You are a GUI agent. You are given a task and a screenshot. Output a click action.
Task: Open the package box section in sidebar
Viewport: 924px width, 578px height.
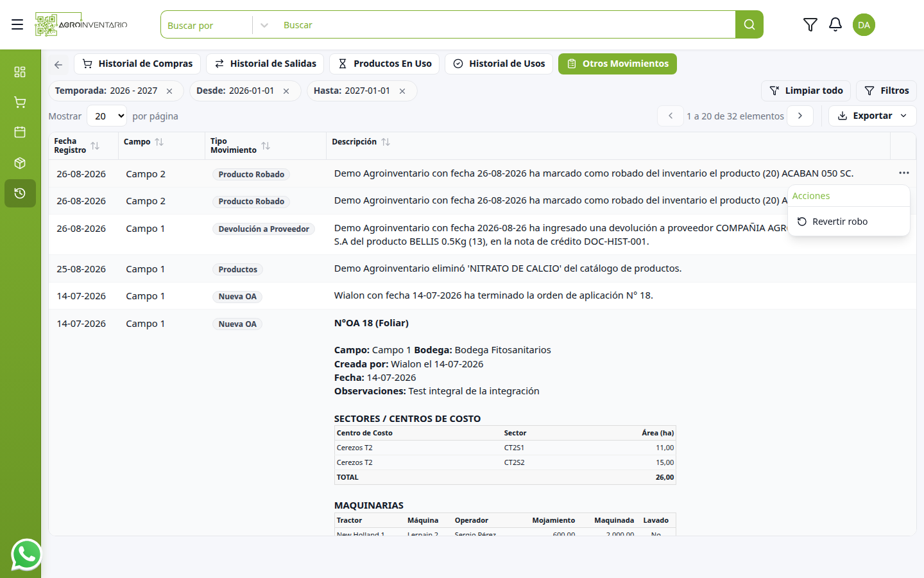click(x=20, y=163)
